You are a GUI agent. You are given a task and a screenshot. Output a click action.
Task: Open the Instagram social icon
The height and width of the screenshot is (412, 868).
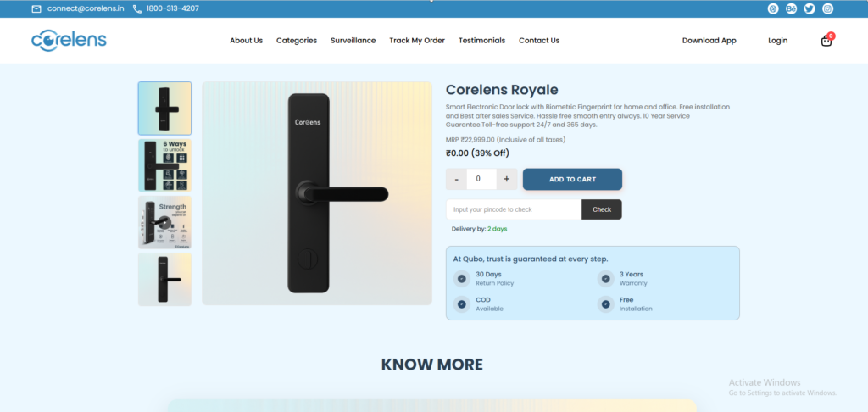[x=827, y=8]
